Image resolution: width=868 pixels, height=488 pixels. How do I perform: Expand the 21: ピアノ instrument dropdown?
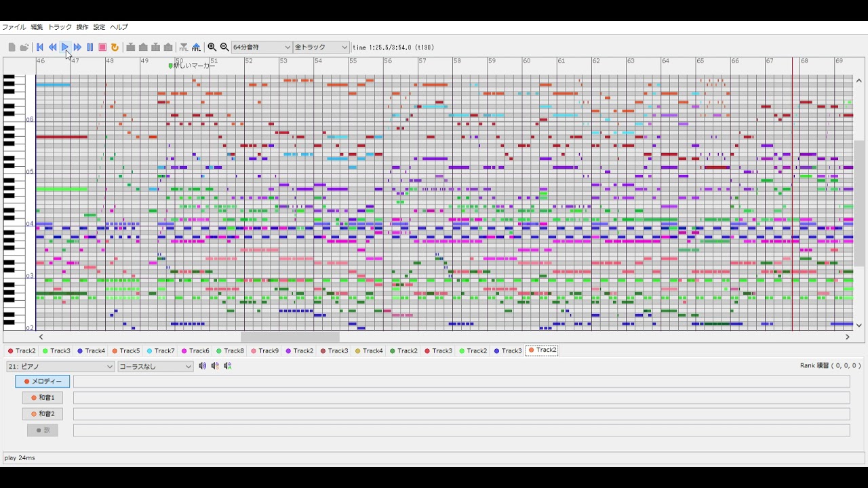click(x=60, y=367)
